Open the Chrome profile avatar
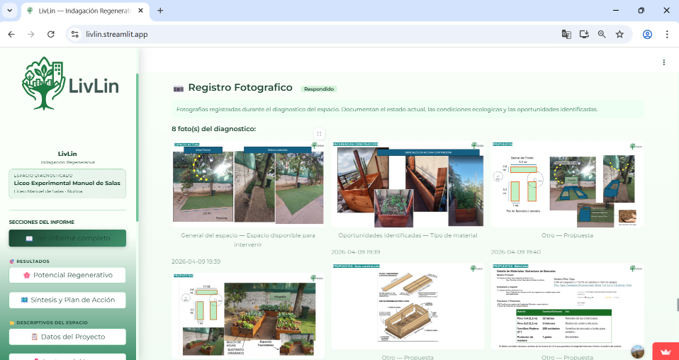Viewport: 679px width, 360px height. click(x=647, y=34)
